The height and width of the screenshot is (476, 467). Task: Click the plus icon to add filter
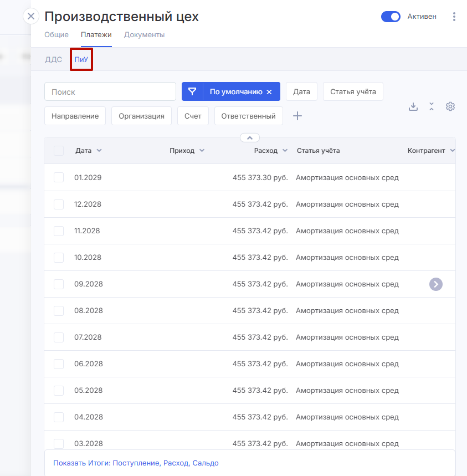pyautogui.click(x=297, y=116)
